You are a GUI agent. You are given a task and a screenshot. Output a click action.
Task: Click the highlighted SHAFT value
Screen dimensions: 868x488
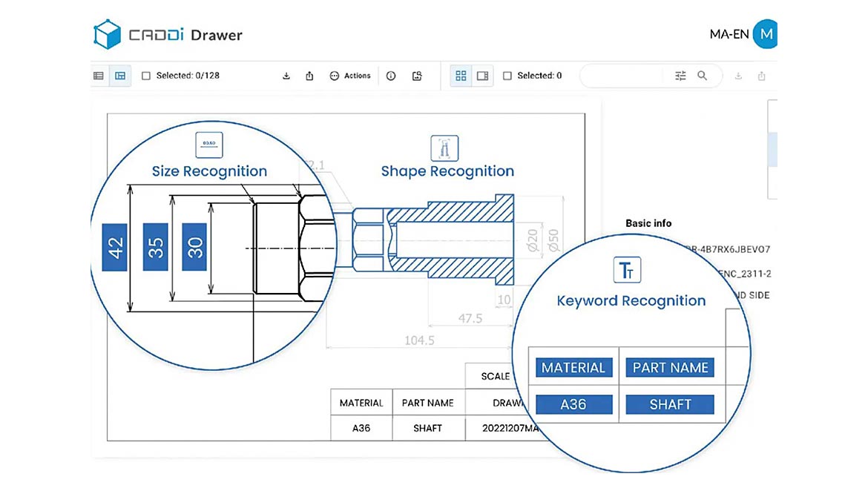click(x=670, y=404)
